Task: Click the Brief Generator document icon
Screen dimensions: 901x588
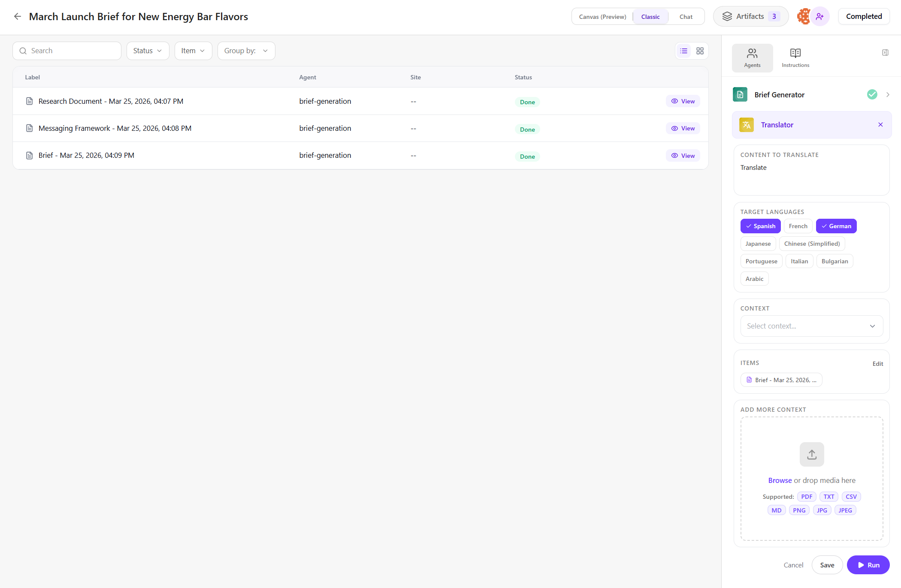Action: point(740,94)
